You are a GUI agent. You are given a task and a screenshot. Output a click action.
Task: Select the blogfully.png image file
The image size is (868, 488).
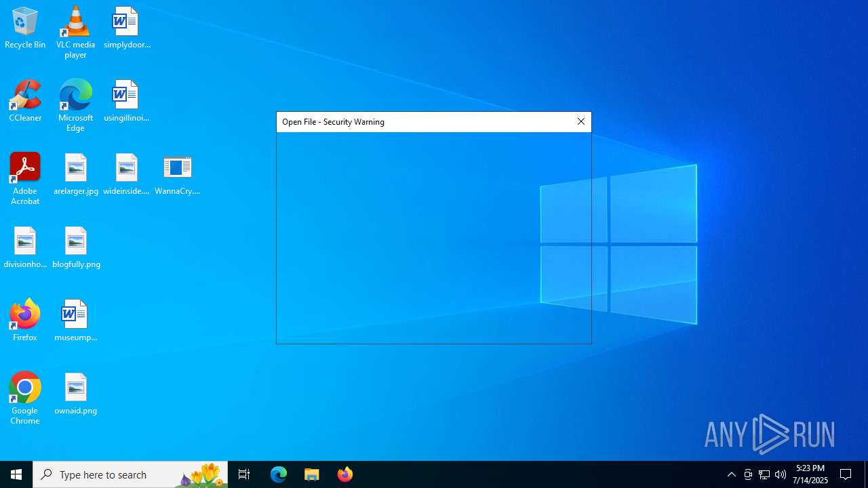point(76,247)
